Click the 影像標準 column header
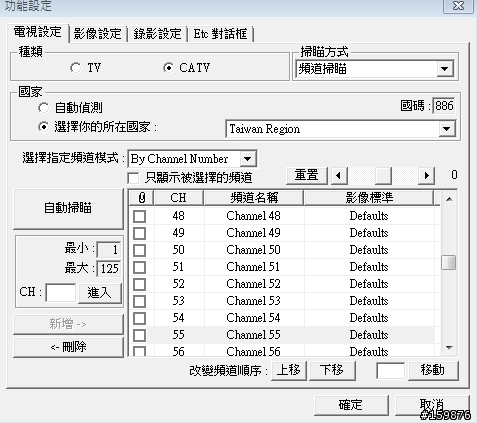Image resolution: width=477 pixels, height=423 pixels. pyautogui.click(x=369, y=198)
